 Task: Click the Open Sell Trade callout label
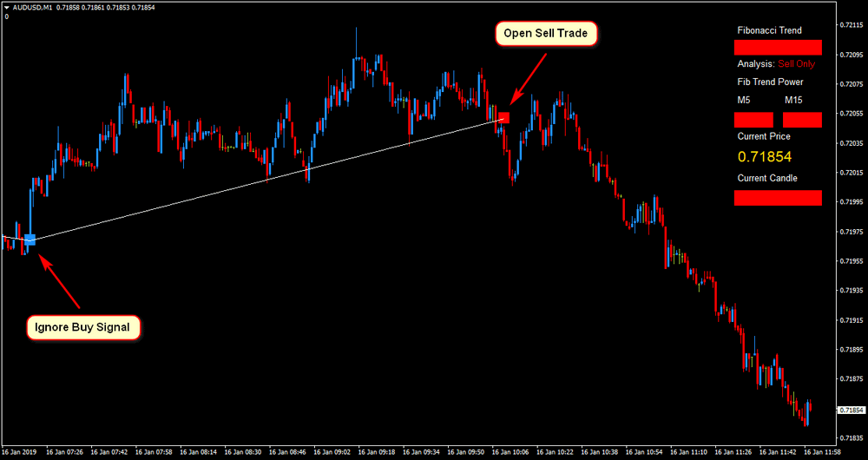[x=547, y=34]
